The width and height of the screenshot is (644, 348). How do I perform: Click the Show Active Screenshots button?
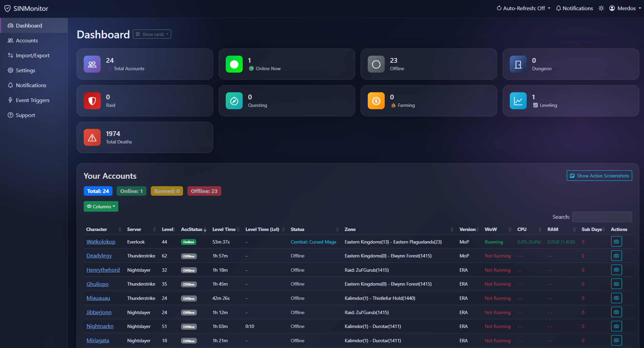click(599, 175)
